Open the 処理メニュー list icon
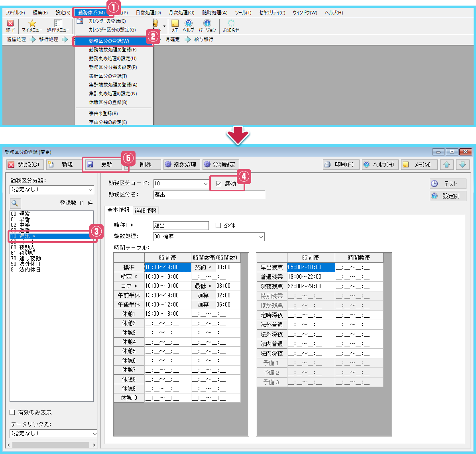The image size is (476, 454). [x=58, y=24]
